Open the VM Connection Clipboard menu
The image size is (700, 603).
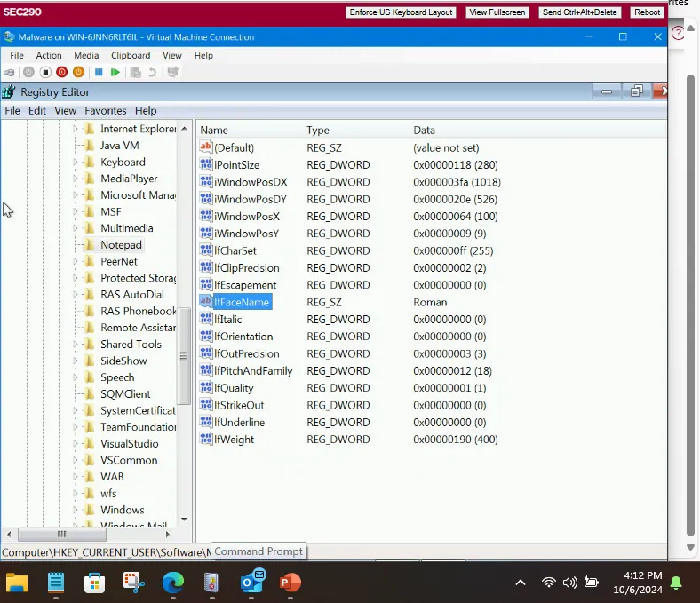coord(131,55)
